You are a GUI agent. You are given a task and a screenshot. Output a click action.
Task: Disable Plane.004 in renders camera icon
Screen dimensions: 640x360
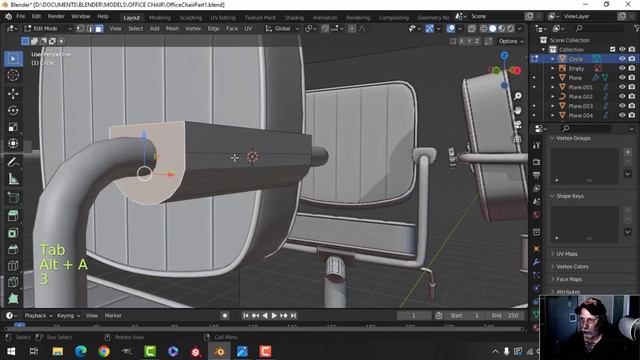[x=632, y=115]
